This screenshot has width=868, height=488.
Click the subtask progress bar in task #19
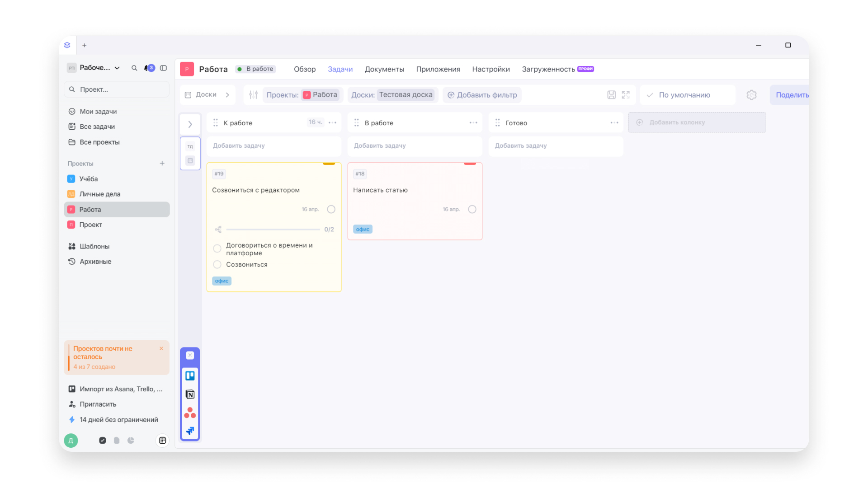click(x=273, y=230)
